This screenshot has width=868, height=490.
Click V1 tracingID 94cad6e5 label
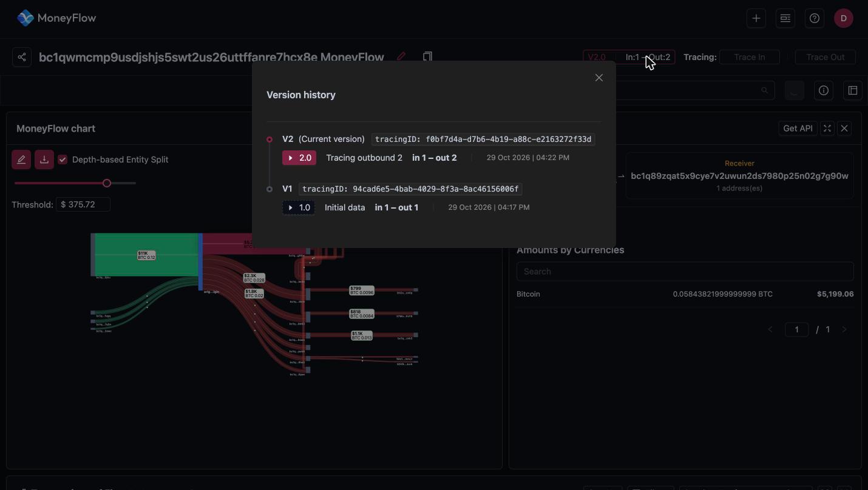click(410, 189)
